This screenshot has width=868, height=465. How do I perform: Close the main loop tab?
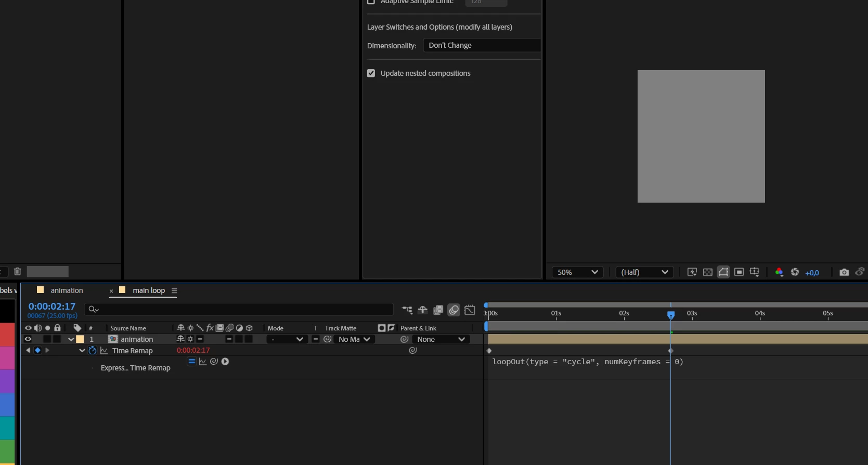(x=111, y=291)
